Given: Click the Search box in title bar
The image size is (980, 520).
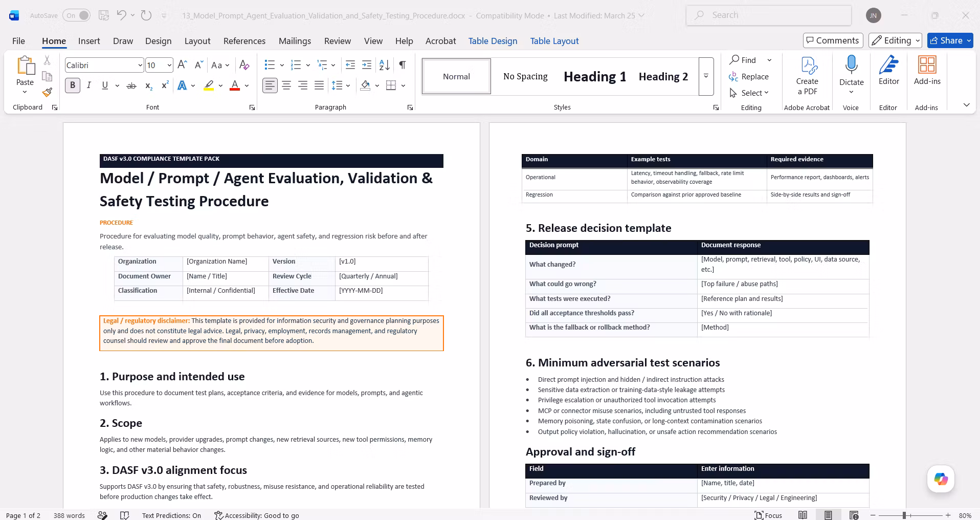Looking at the screenshot, I should pyautogui.click(x=769, y=15).
